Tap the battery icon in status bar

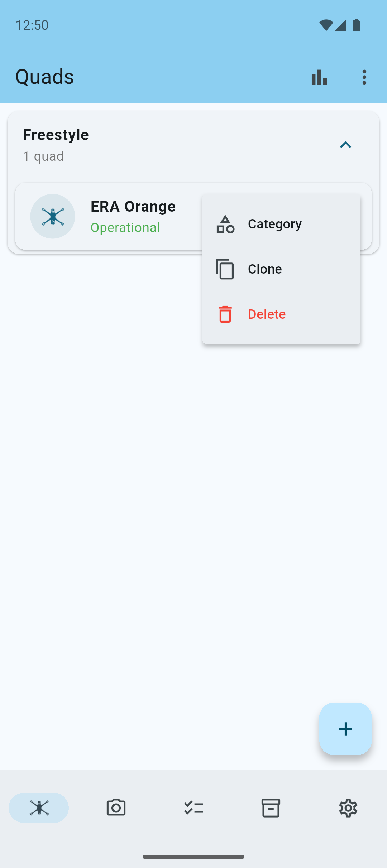pos(357,25)
